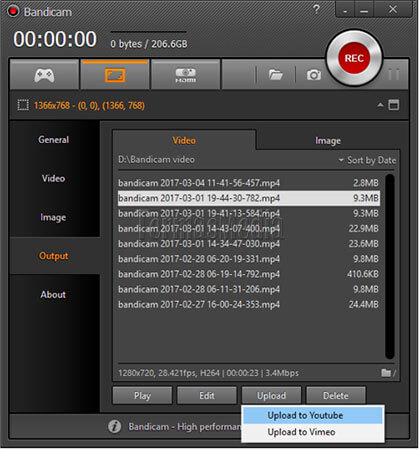Click Upload button
The width and height of the screenshot is (420, 450).
271,396
